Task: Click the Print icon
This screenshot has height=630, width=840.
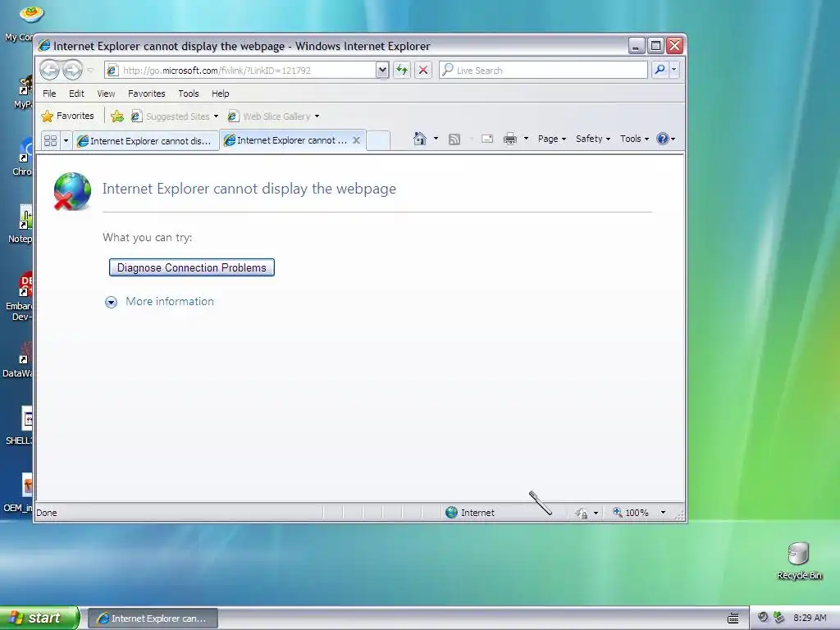Action: [x=510, y=139]
